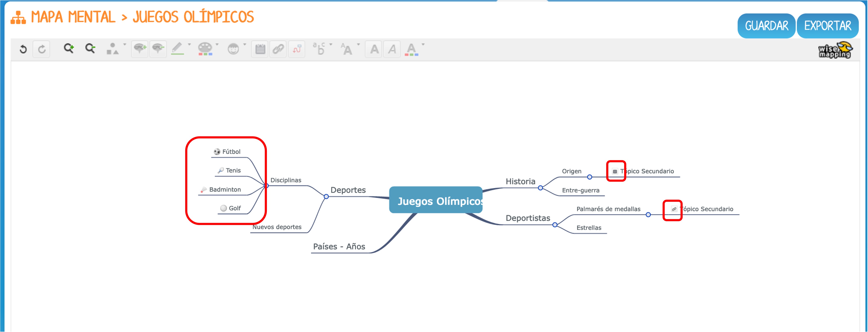Add a note to the topic
Image resolution: width=868 pixels, height=332 pixels.
260,49
